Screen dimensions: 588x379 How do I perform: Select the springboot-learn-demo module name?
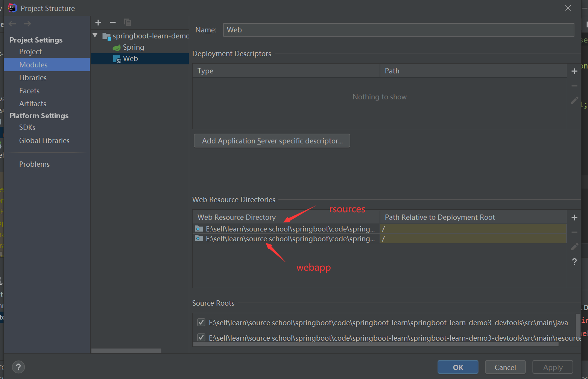151,36
